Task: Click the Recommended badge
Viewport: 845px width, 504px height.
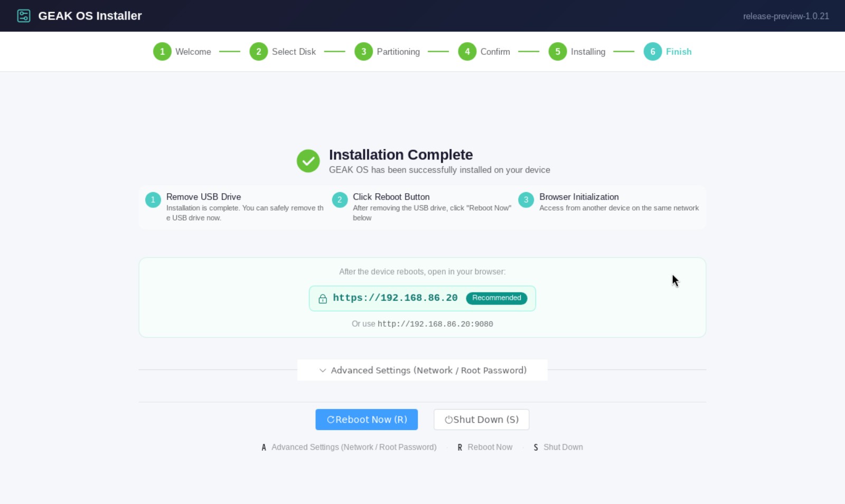Action: (x=496, y=298)
